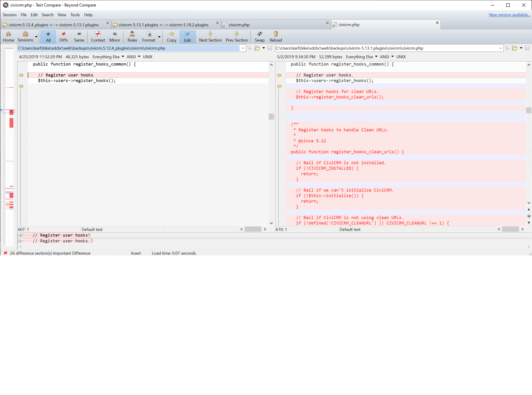The image size is (532, 395).
Task: Open the Rules settings
Action: pos(132,37)
